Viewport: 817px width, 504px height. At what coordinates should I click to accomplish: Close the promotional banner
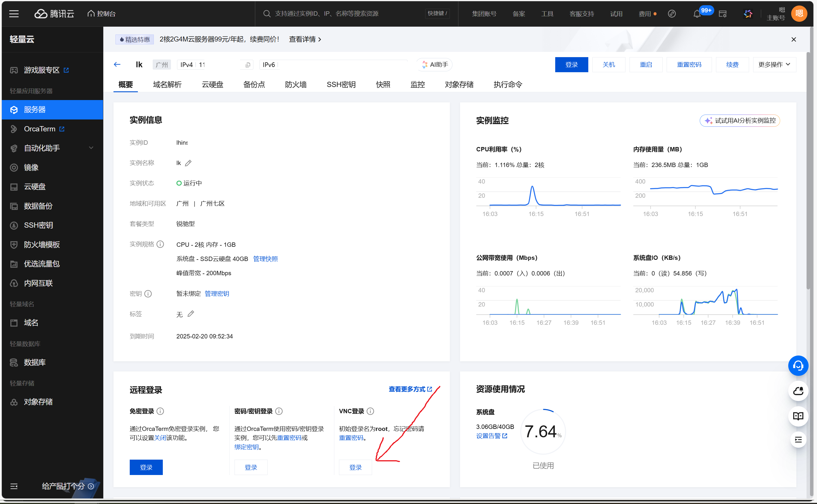794,39
